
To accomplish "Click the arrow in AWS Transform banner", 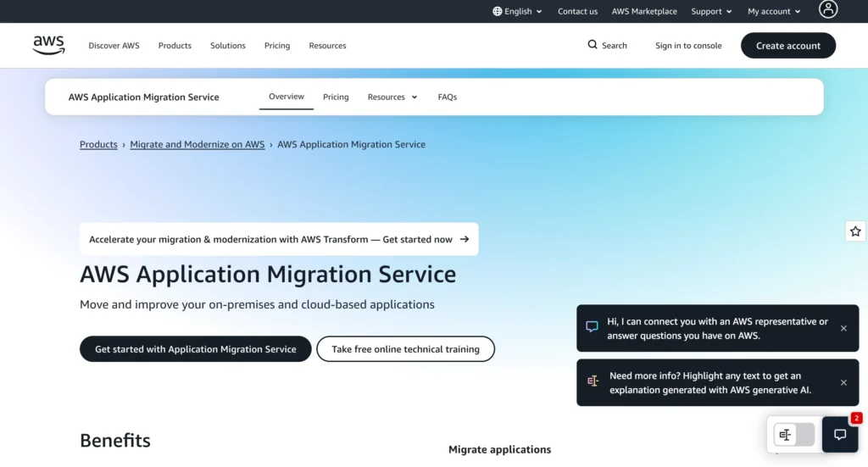I will (465, 239).
